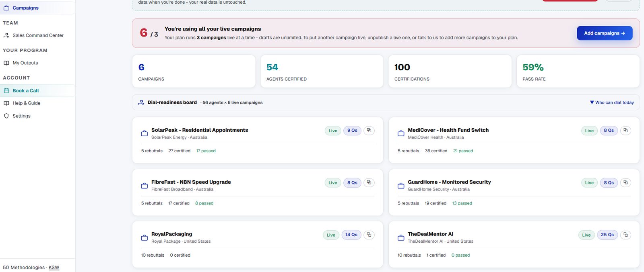Go to Sales Command Center
This screenshot has width=644, height=272.
tap(37, 35)
